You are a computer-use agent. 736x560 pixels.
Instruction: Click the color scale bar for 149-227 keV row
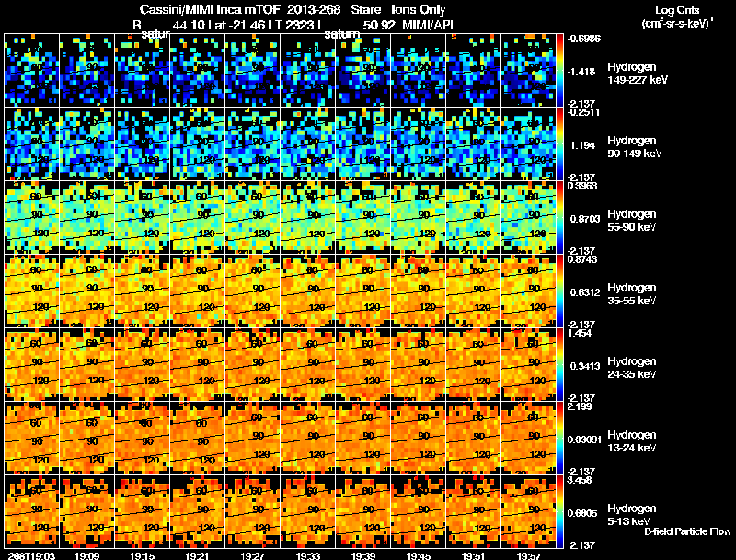(x=559, y=71)
